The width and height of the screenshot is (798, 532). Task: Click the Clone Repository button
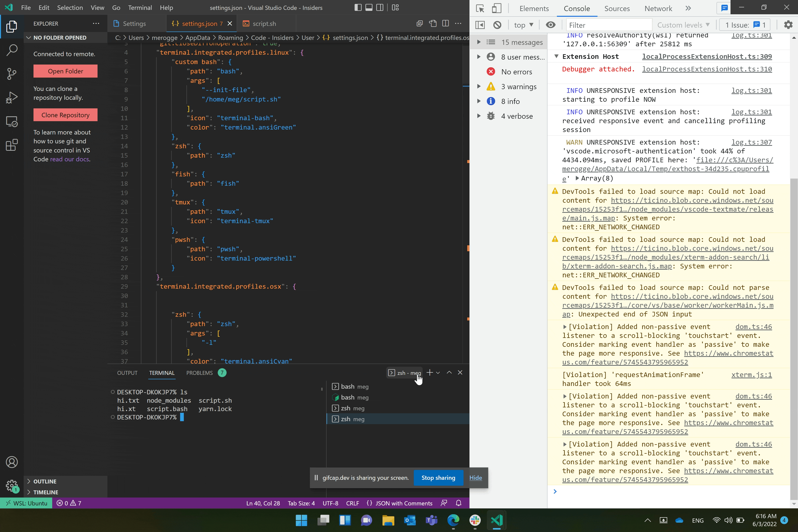pyautogui.click(x=65, y=115)
